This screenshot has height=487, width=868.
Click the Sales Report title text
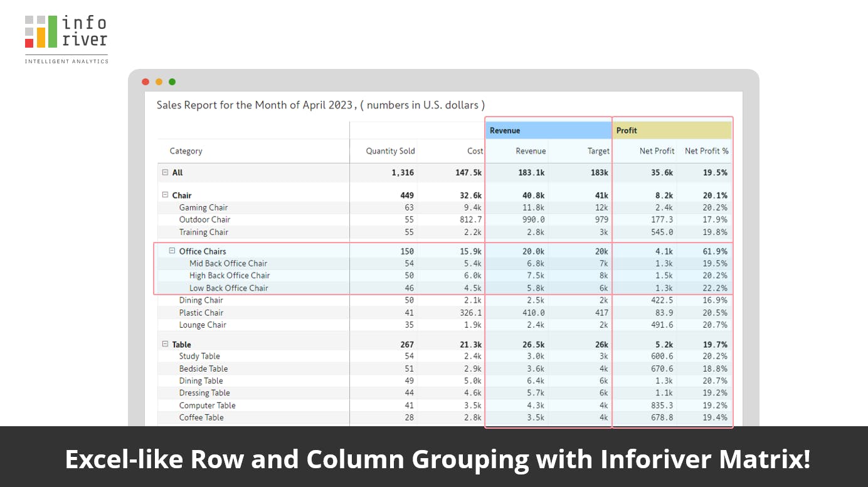(320, 105)
